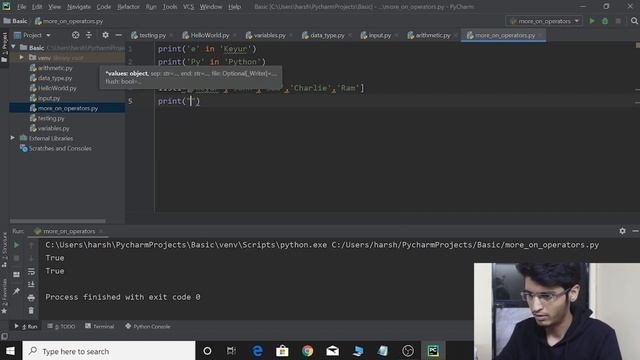The height and width of the screenshot is (360, 640).
Task: Open the File menu
Action: pos(21,7)
